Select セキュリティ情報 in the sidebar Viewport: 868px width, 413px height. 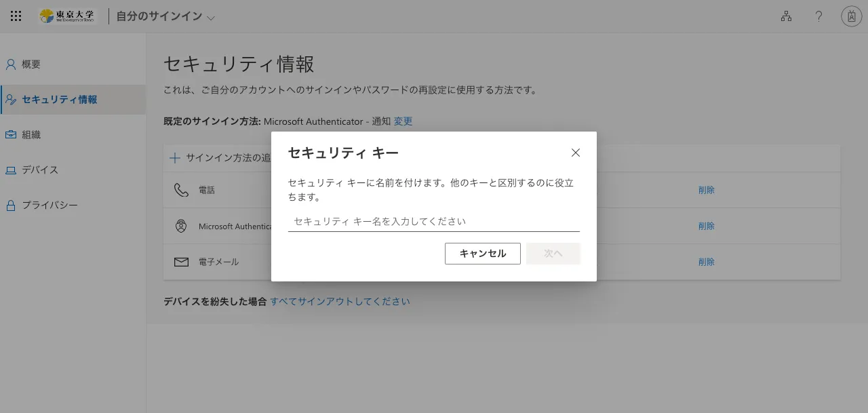point(59,100)
